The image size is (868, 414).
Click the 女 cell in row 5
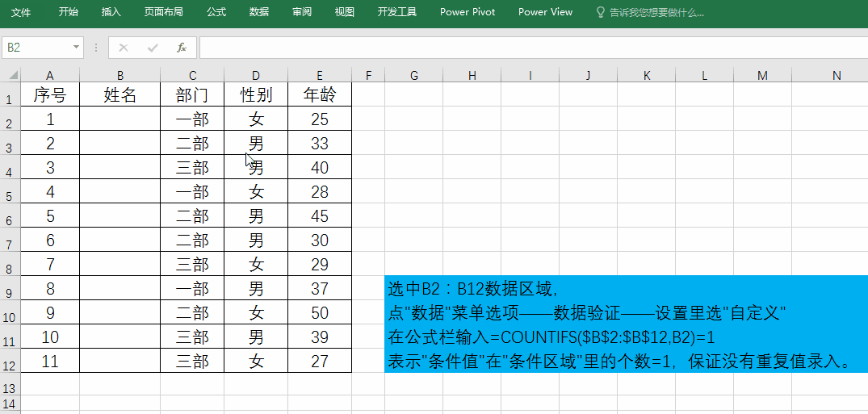coord(256,191)
